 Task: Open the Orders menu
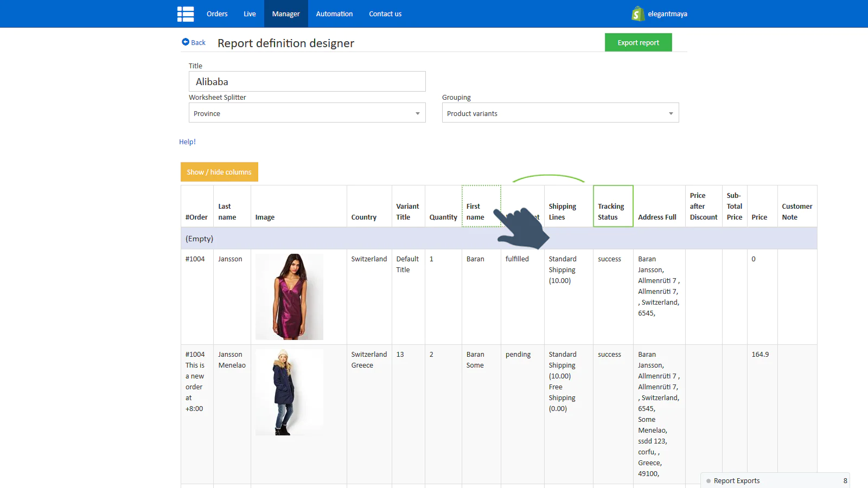pos(217,14)
